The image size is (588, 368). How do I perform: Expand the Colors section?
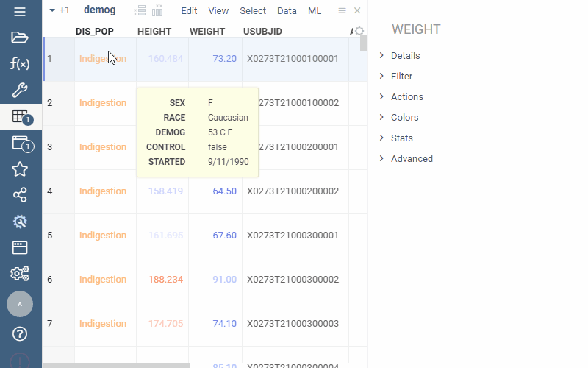click(x=404, y=118)
